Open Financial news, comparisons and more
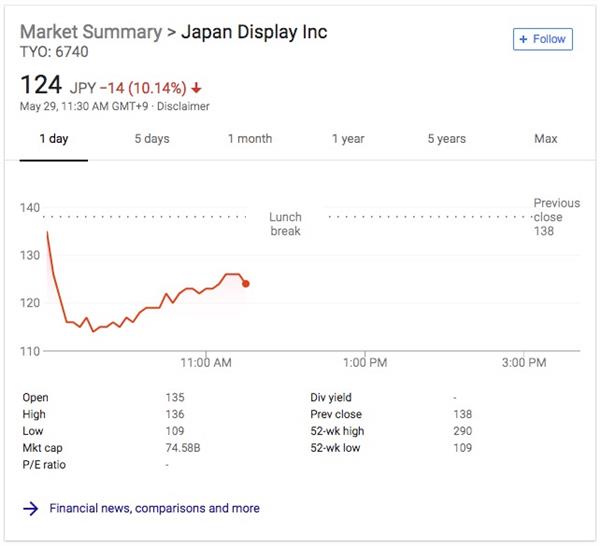The width and height of the screenshot is (600, 546). point(155,508)
